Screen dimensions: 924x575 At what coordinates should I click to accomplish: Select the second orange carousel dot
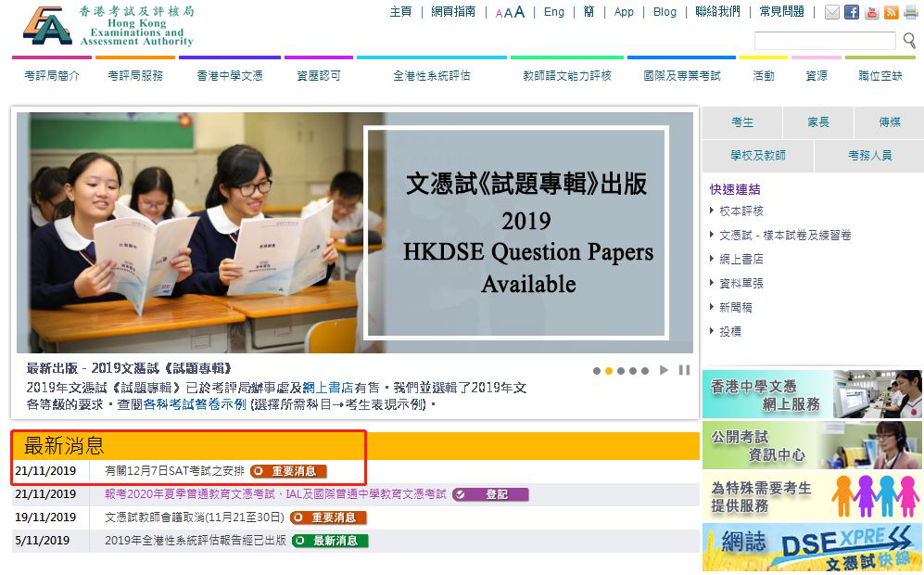[609, 371]
